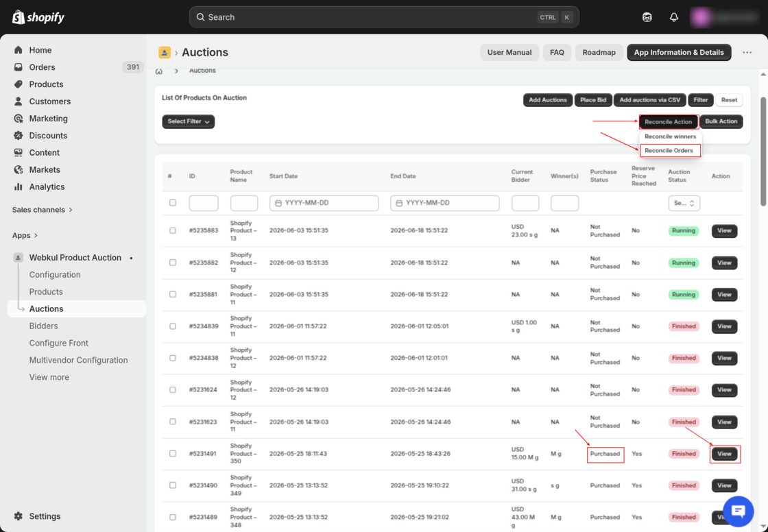Click the Start Date filter field

click(324, 203)
